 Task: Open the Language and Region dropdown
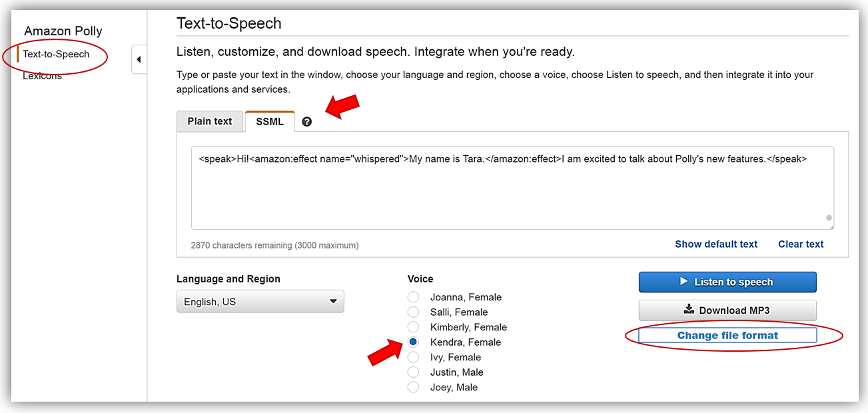[x=260, y=302]
